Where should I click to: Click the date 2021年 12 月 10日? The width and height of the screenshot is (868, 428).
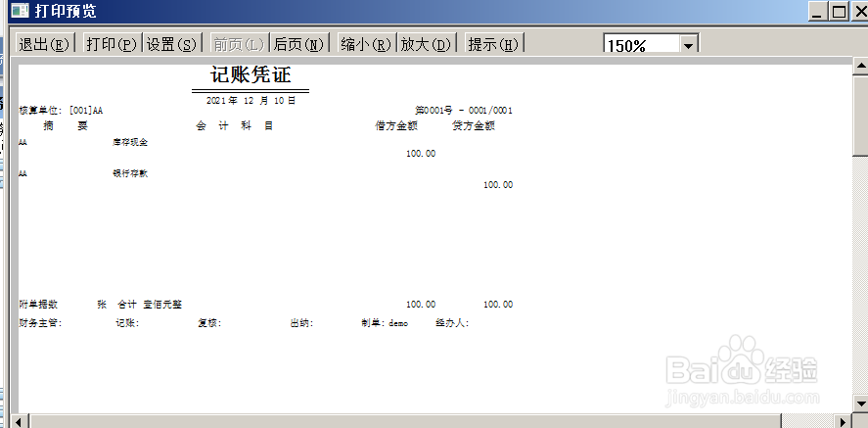point(251,101)
